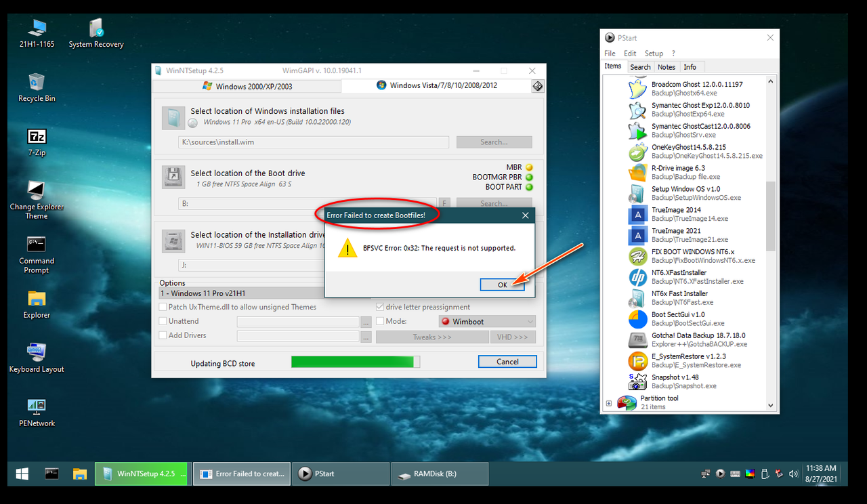Click OK in the error dialog
This screenshot has height=504, width=867.
coord(502,285)
